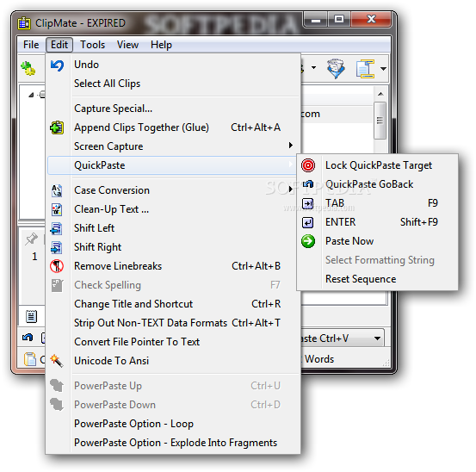Open the Screen Capture submenu
This screenshot has width=476, height=472.
coord(173,146)
